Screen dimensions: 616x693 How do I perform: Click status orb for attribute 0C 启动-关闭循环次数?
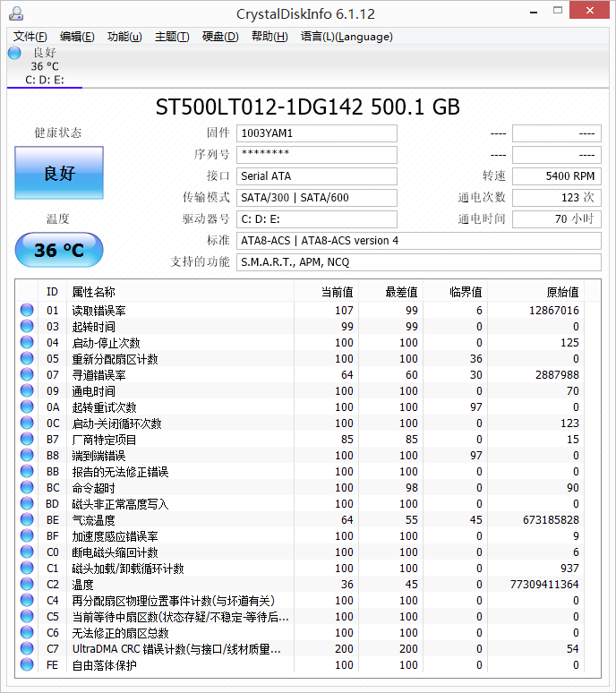pos(27,423)
